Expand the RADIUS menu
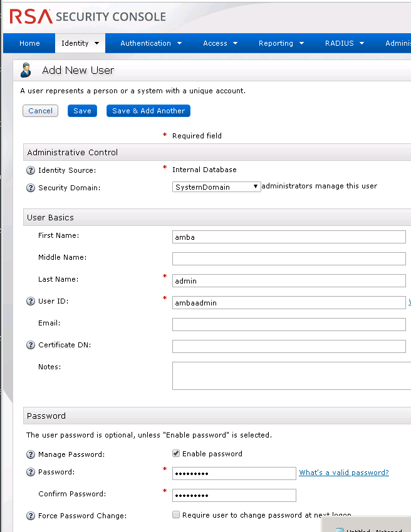Screen dimensions: 411x532 pos(344,43)
